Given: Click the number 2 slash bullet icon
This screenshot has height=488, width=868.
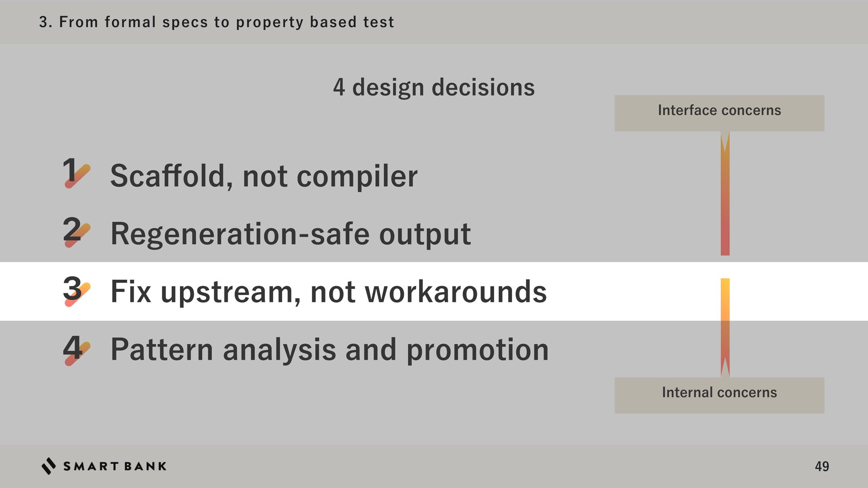Looking at the screenshot, I should 76,231.
